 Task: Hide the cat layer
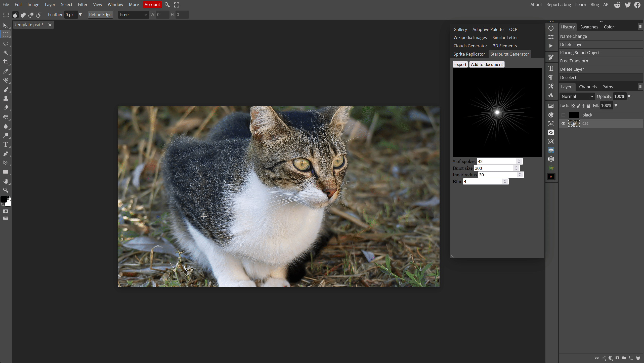[x=563, y=123]
